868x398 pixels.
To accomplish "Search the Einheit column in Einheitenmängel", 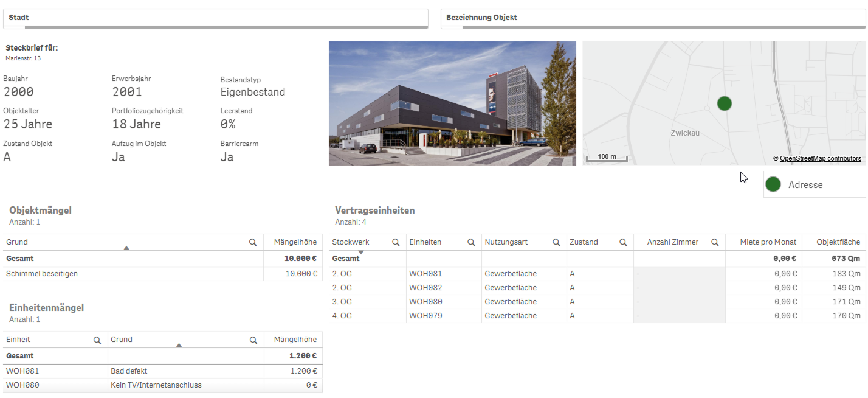I will [97, 340].
